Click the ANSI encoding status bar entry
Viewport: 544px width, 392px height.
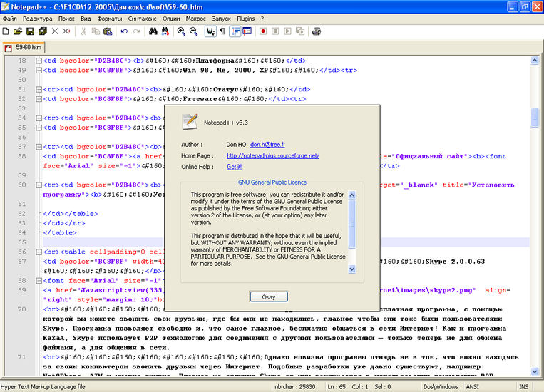(x=472, y=387)
